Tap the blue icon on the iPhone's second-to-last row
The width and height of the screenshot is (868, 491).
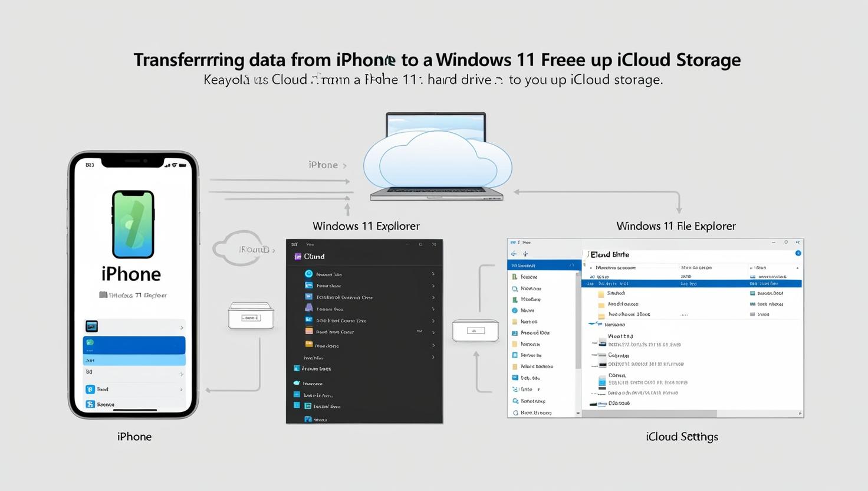(x=90, y=389)
